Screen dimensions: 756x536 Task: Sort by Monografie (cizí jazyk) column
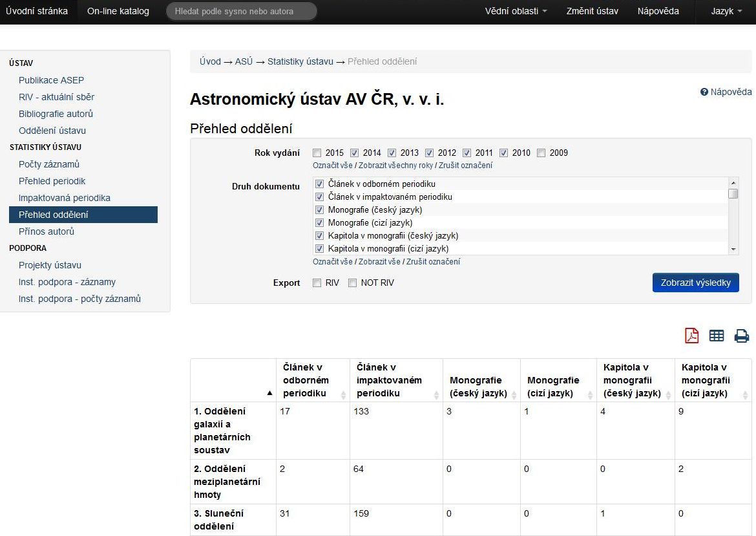[x=590, y=395]
